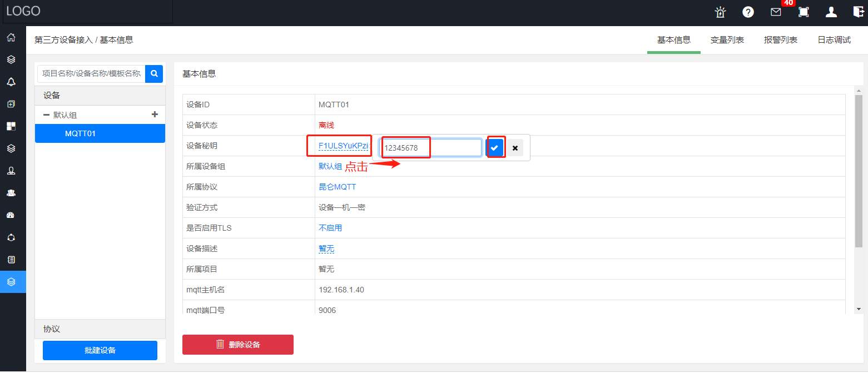Expand the 协议 panel header
868x373 pixels.
pyautogui.click(x=100, y=329)
